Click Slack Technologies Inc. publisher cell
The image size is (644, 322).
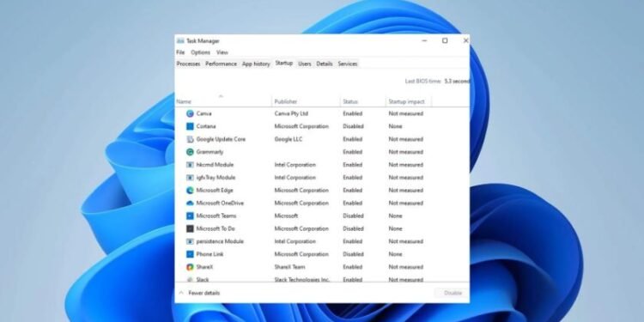302,279
